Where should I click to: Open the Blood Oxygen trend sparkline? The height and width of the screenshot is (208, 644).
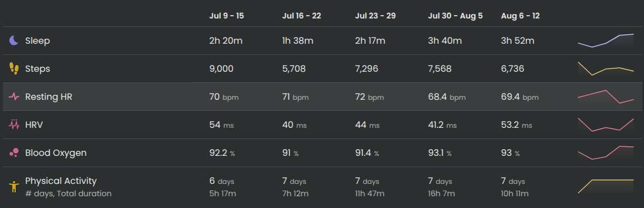point(606,152)
